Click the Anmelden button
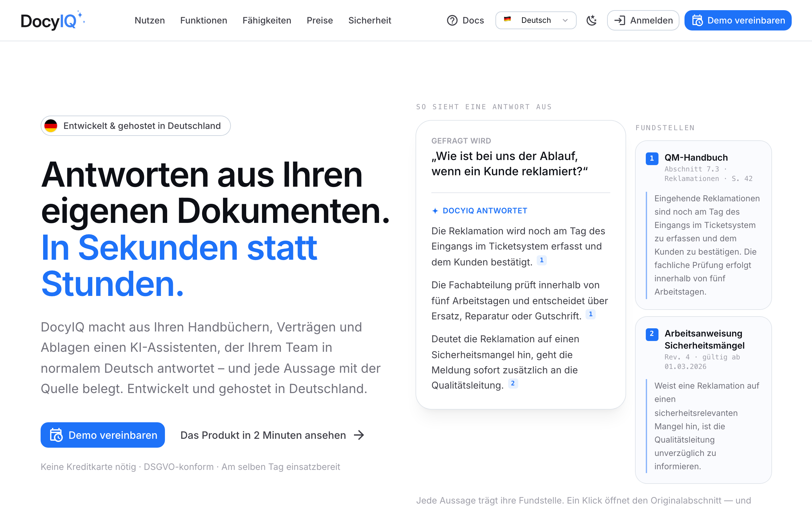 coord(643,21)
